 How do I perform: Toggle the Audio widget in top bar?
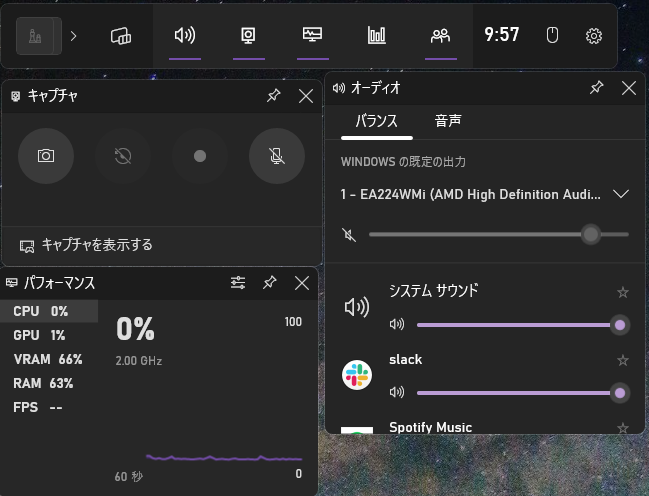[184, 36]
